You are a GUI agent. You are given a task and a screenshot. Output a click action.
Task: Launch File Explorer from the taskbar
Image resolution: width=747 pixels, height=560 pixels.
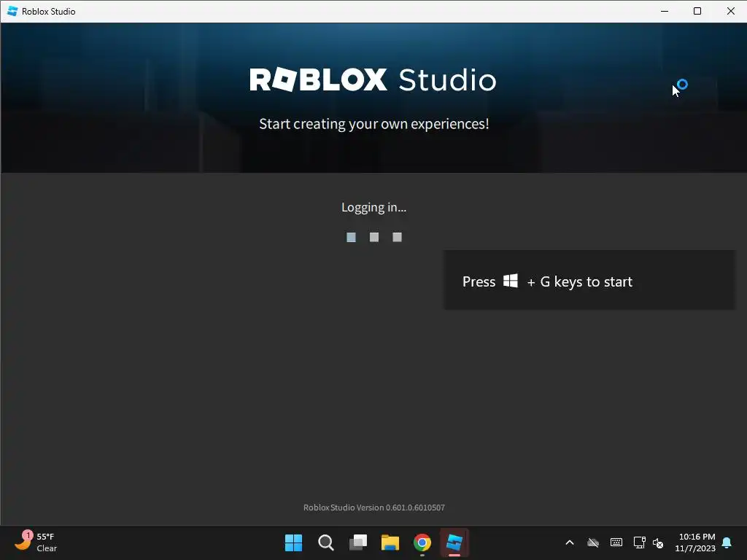pyautogui.click(x=390, y=542)
